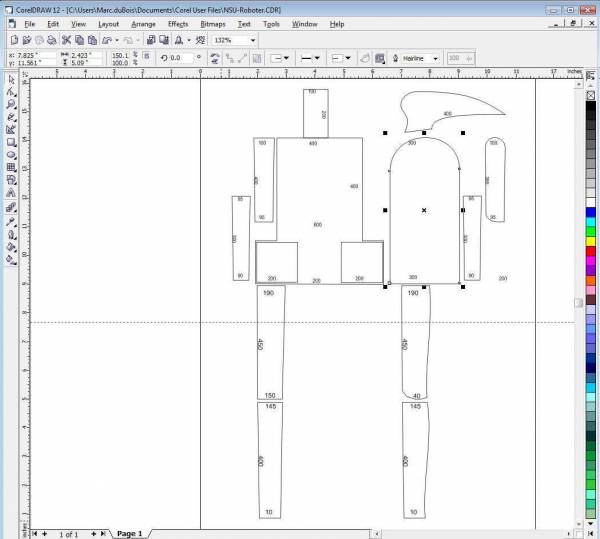This screenshot has height=539, width=600.
Task: Click the New document icon
Action: point(9,40)
